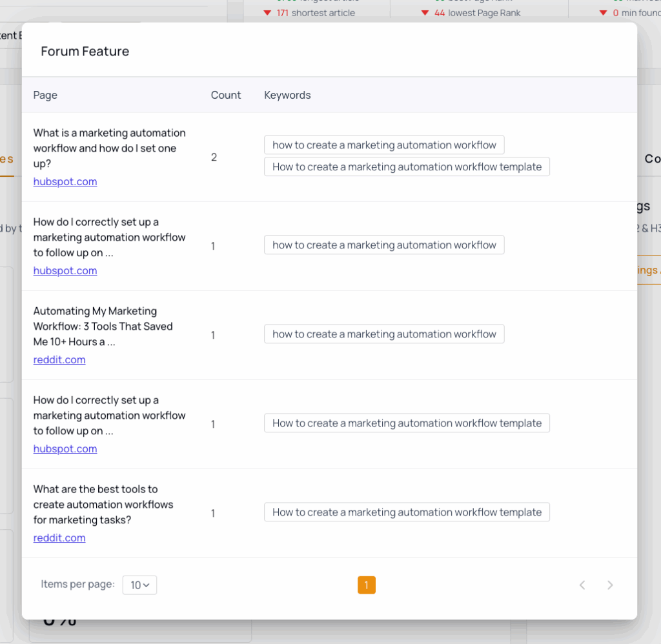This screenshot has width=661, height=644.
Task: Click the Page column header
Action: (45, 96)
